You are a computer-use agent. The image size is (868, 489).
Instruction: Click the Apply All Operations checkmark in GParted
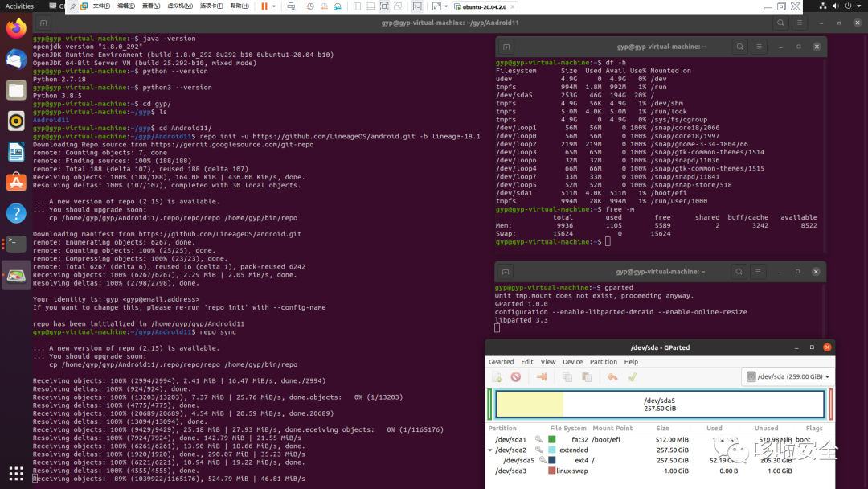click(633, 377)
